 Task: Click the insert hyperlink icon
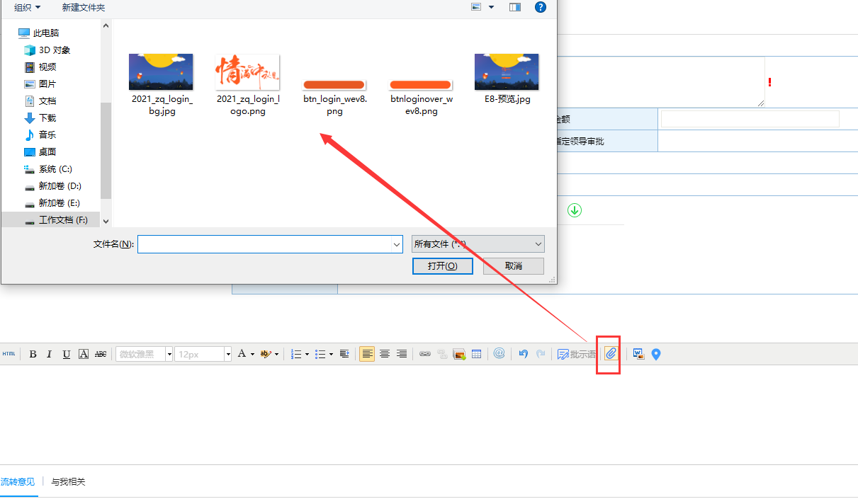pyautogui.click(x=424, y=354)
